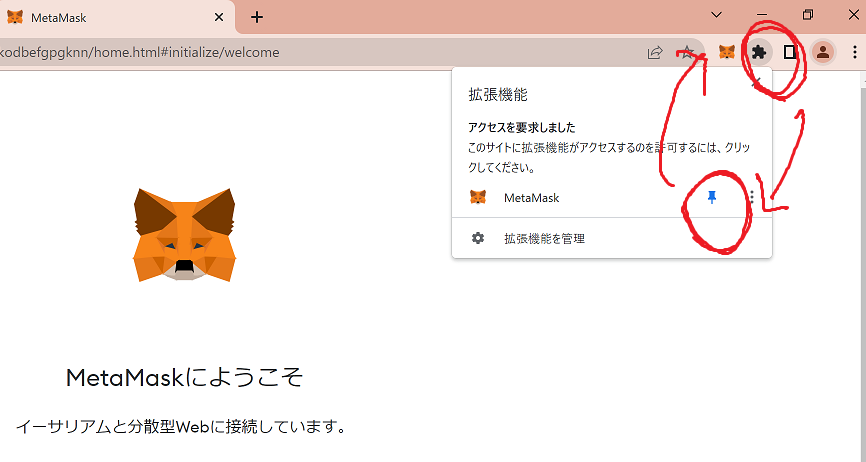Screen dimensions: 866x462
Task: Bookmark this page with the star icon
Action: (x=687, y=52)
